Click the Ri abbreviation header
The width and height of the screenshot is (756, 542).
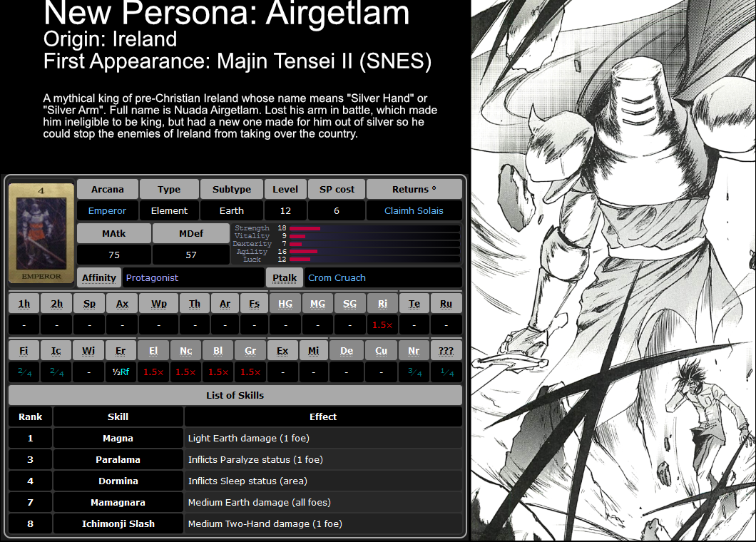(382, 304)
